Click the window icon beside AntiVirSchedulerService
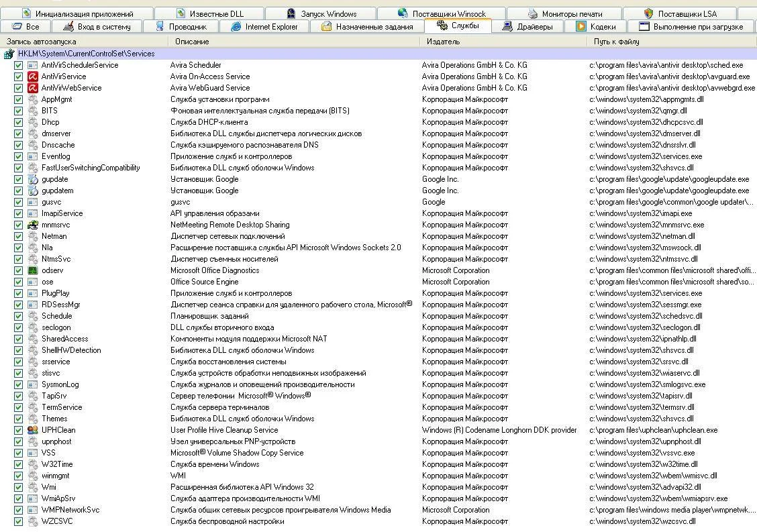The width and height of the screenshot is (757, 532). click(32, 64)
